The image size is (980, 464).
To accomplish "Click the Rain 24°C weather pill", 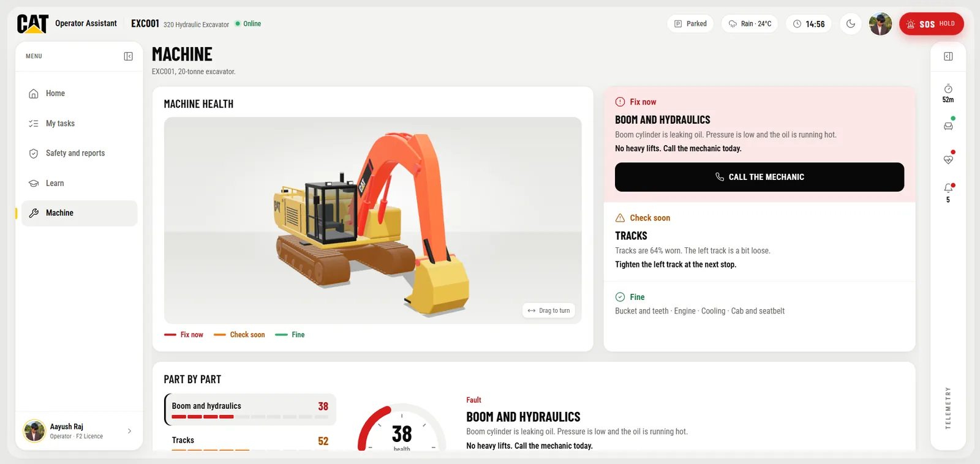I will [x=750, y=24].
